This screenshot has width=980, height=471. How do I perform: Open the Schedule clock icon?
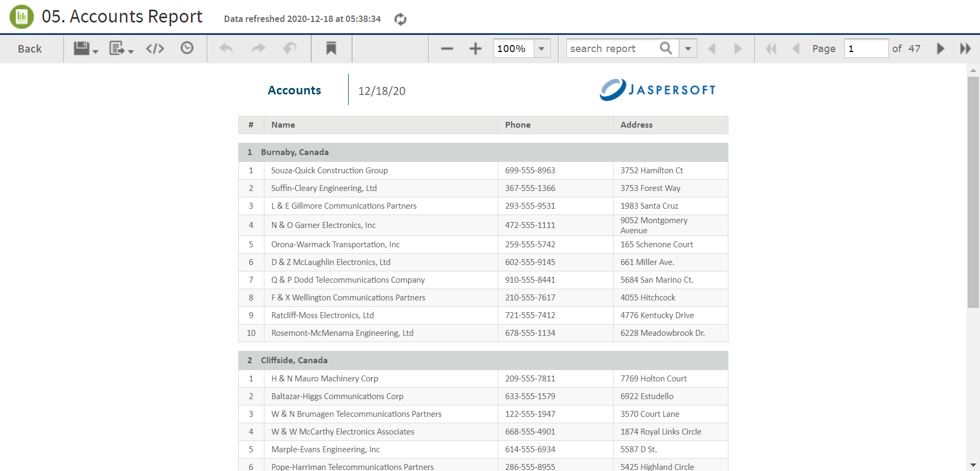(x=187, y=48)
